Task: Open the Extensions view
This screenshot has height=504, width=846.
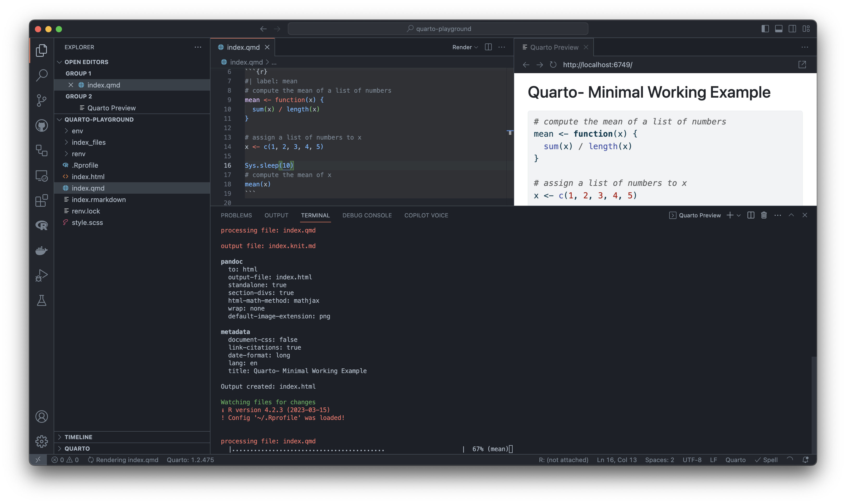Action: pos(41,200)
